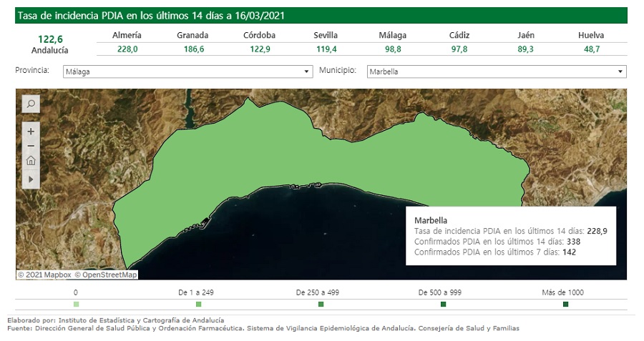Select the Sevilla province column header
The image size is (644, 341).
click(326, 35)
